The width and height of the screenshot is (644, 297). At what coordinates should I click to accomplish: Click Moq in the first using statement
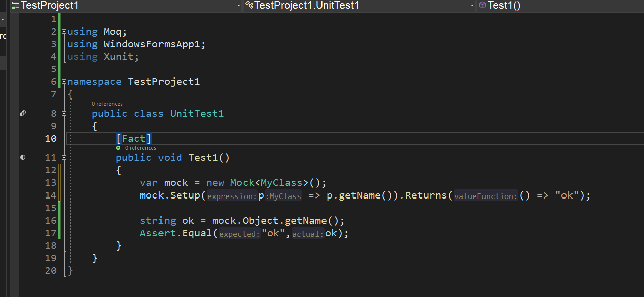tap(113, 32)
